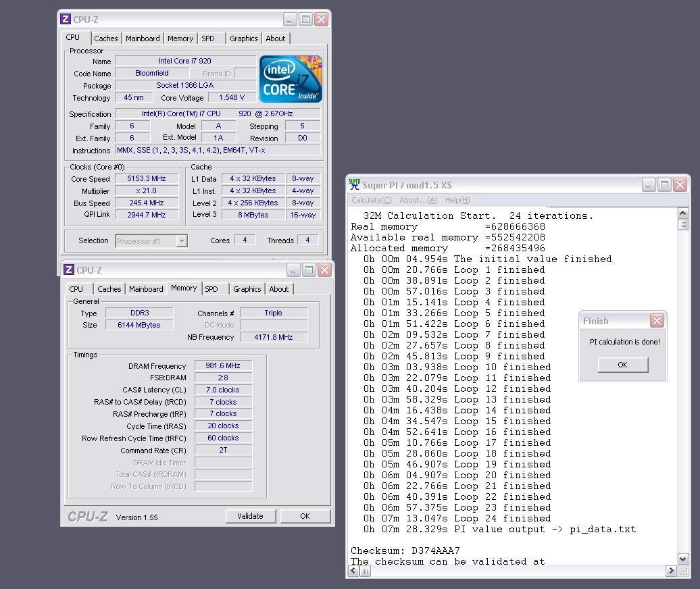Click OK in the Finish dialog
This screenshot has height=589, width=700.
point(623,365)
